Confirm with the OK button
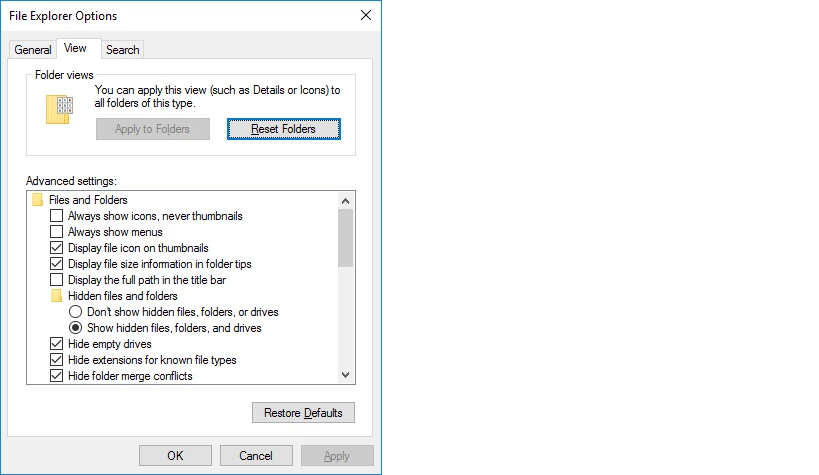Image resolution: width=819 pixels, height=475 pixels. (176, 456)
